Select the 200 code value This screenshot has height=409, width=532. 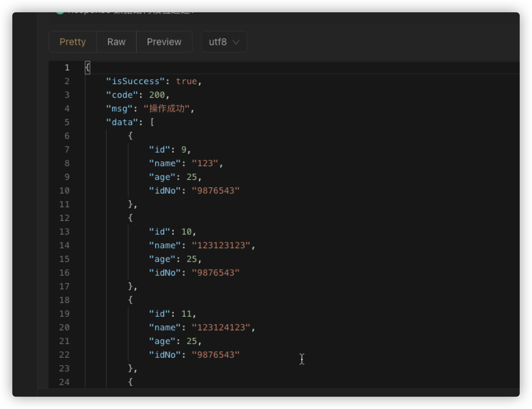click(157, 95)
